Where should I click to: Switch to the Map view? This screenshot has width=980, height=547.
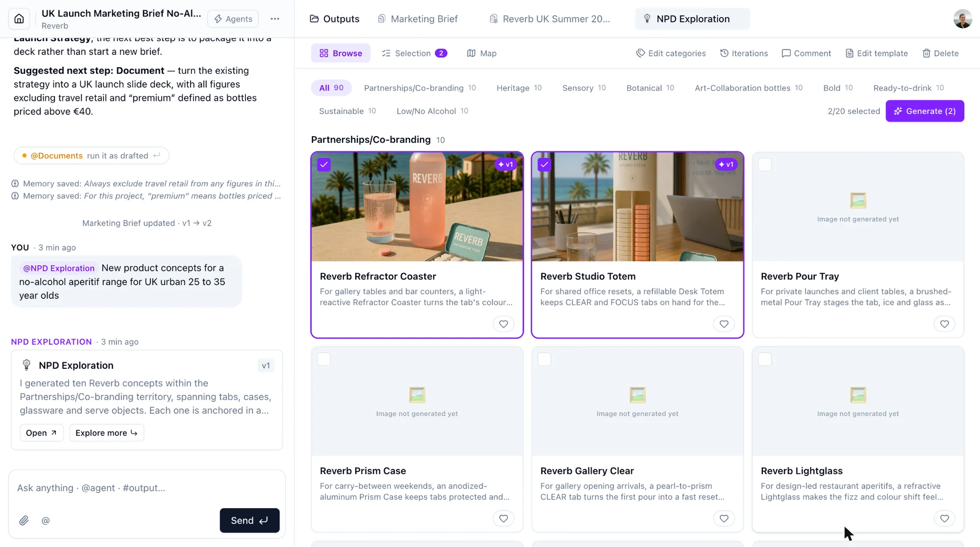482,53
